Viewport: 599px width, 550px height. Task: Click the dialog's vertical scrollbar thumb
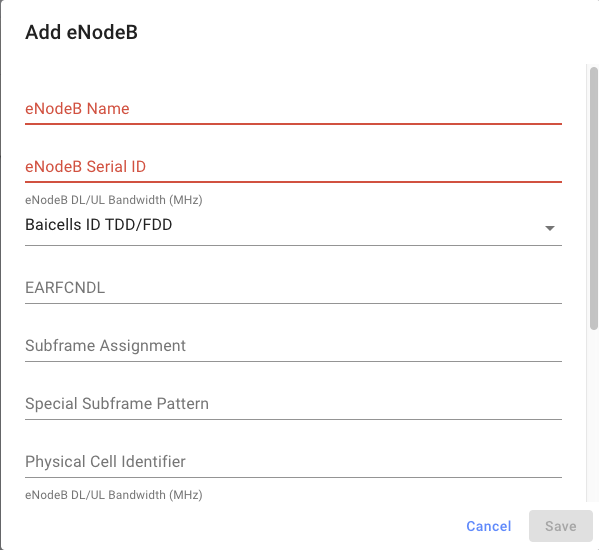tap(594, 198)
